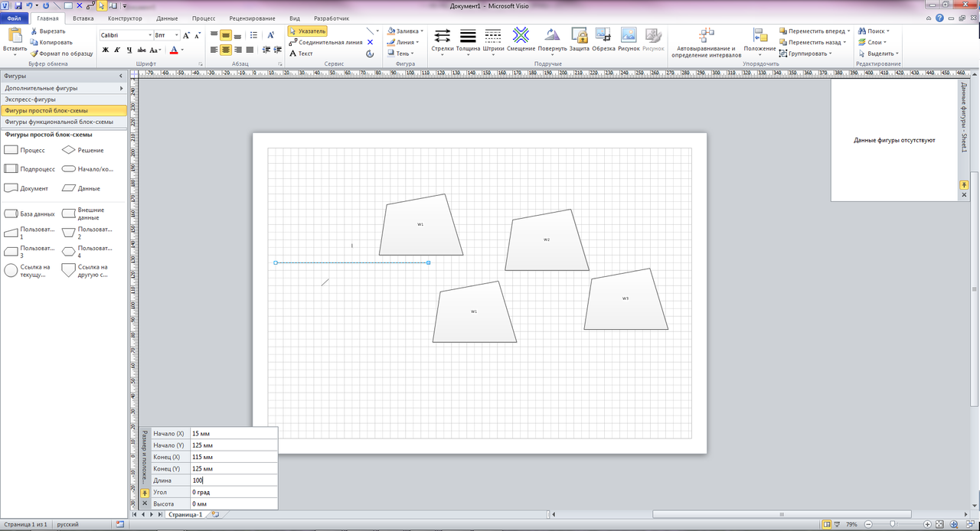Toggle bold Ж formatting
The width and height of the screenshot is (980, 531).
[x=106, y=50]
